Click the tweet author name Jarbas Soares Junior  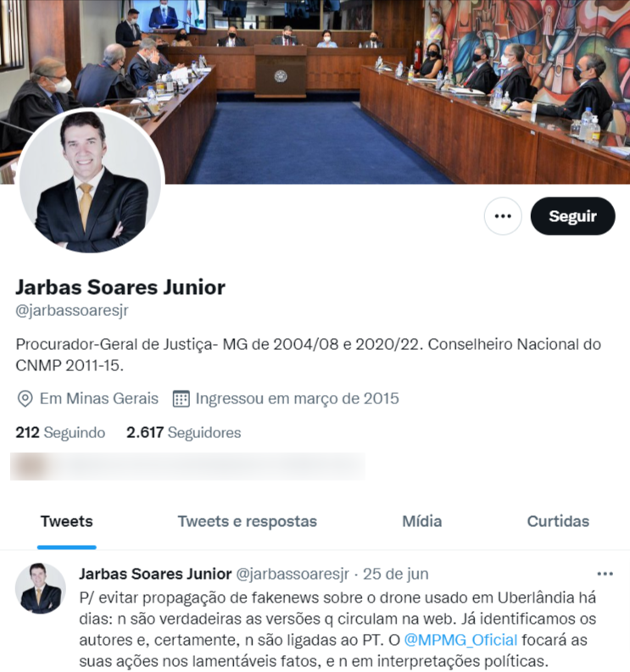tap(155, 574)
